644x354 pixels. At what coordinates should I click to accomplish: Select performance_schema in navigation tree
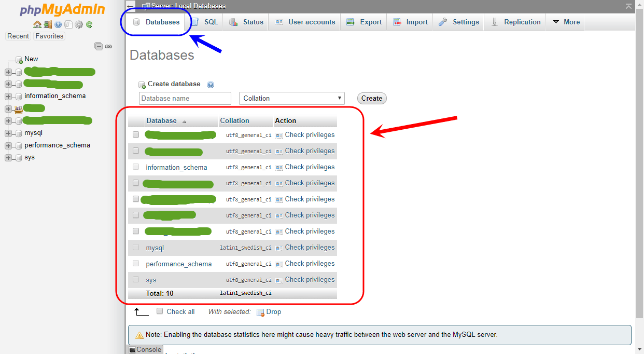point(57,145)
